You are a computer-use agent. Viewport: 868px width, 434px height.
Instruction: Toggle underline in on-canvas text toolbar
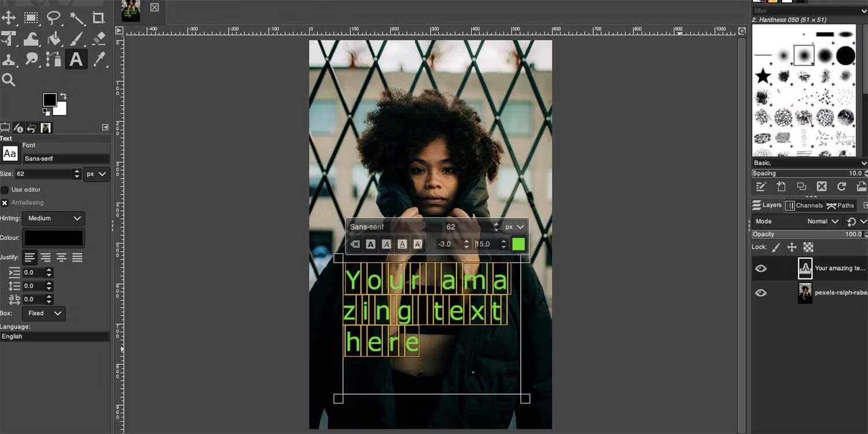(402, 244)
